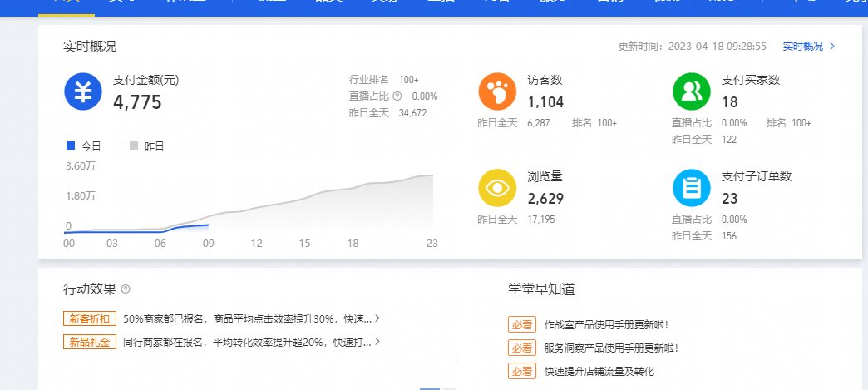Image resolution: width=868 pixels, height=390 pixels.
Task: Click help icon beside 直播占比 under 行业排名
Action: click(397, 96)
